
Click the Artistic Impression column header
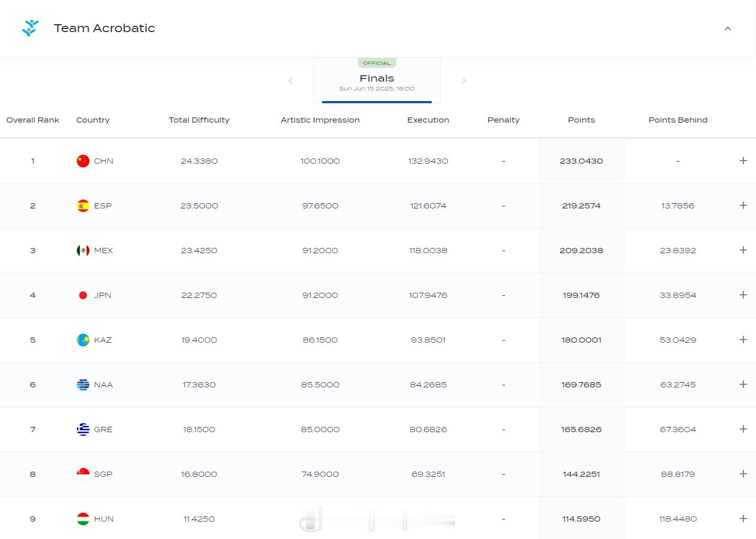tap(320, 120)
